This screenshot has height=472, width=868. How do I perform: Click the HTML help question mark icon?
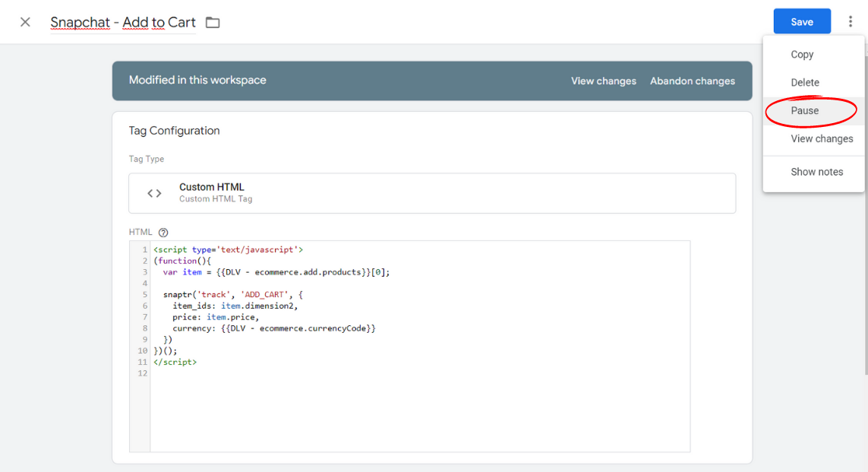pyautogui.click(x=163, y=233)
